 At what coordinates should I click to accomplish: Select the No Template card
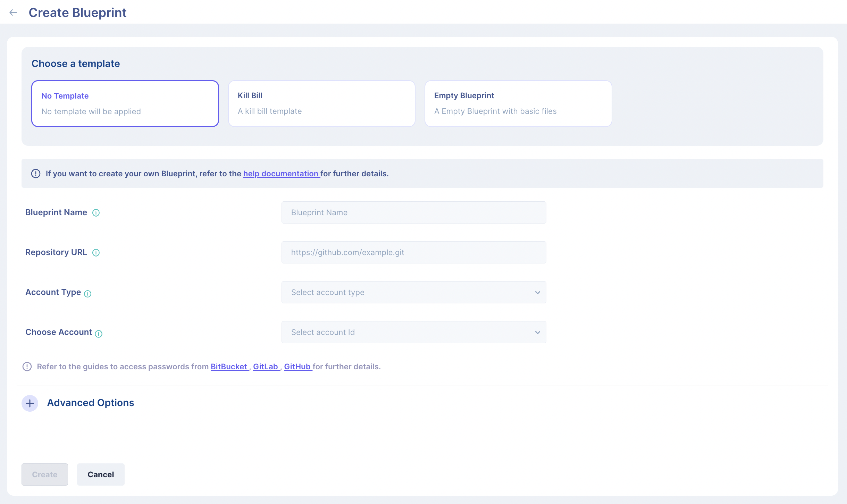(125, 103)
